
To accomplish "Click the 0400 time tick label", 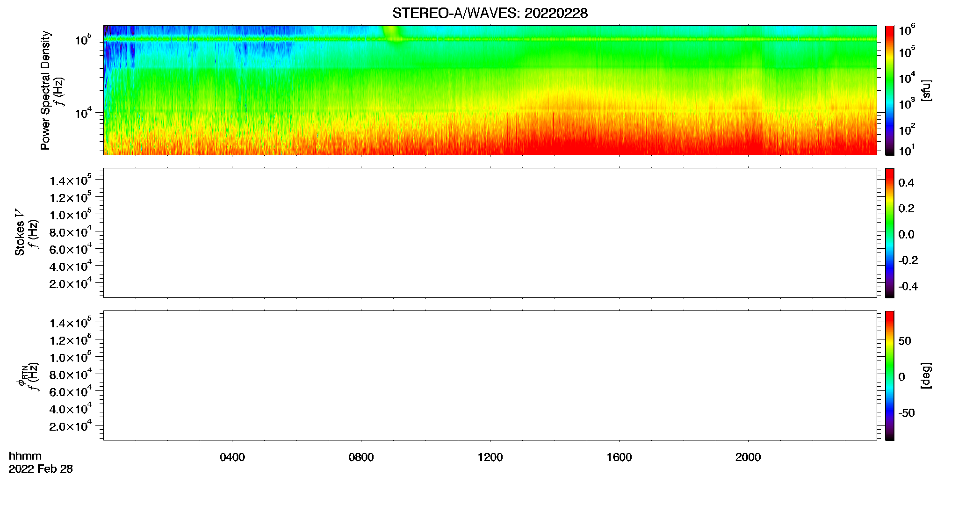I will 232,457.
